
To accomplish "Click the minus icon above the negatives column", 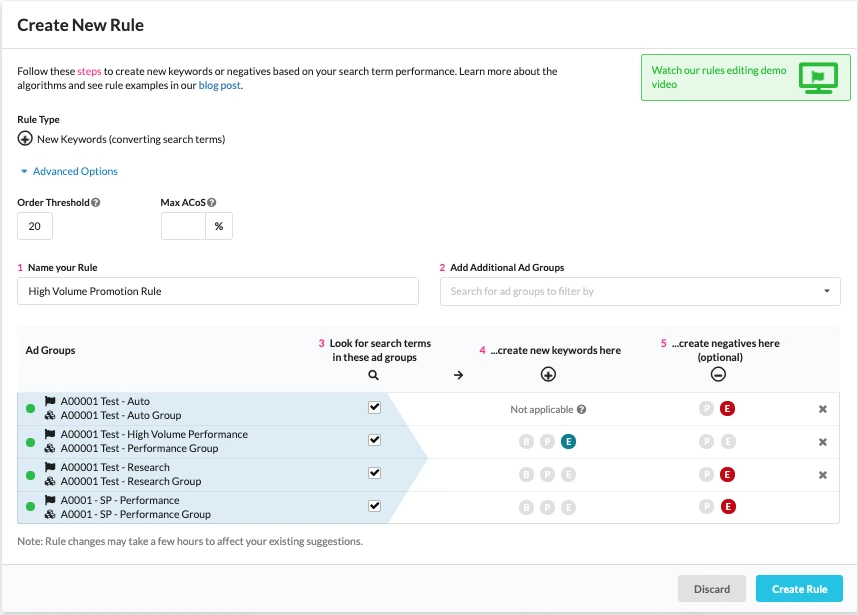I will tap(718, 373).
